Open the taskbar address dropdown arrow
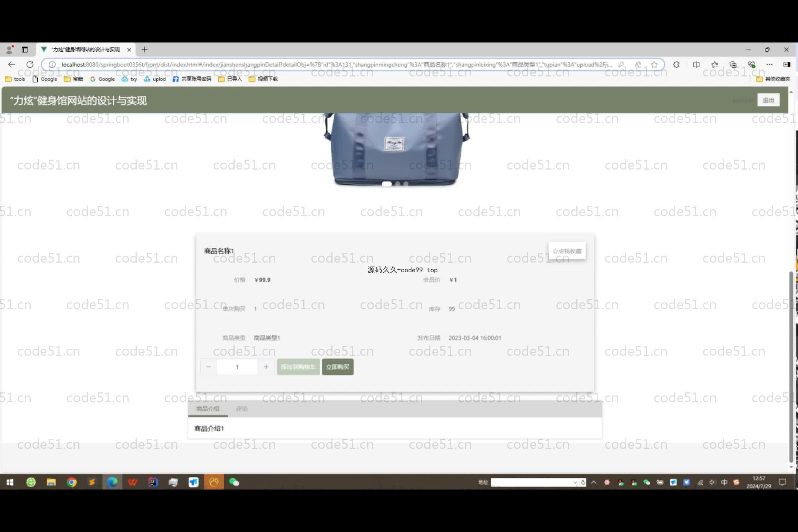The width and height of the screenshot is (798, 532). coord(575,482)
